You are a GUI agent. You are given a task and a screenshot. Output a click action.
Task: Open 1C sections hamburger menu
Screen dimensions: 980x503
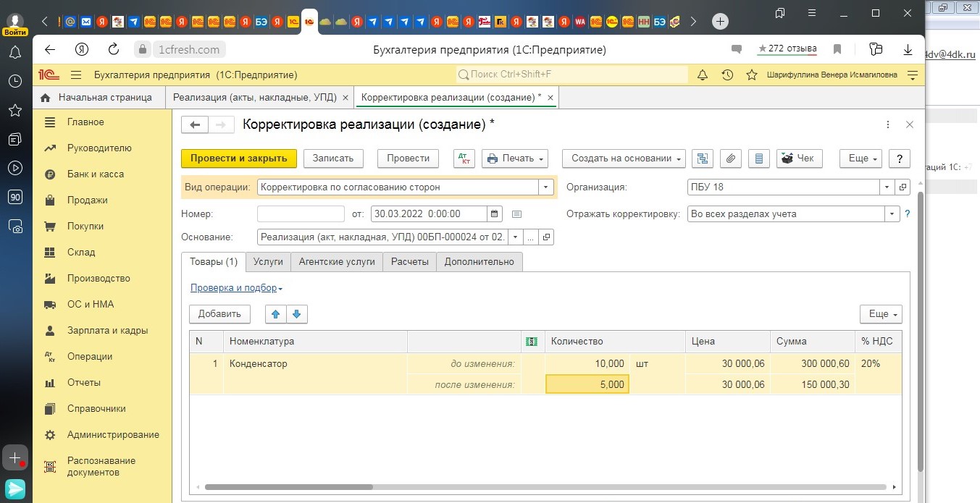coord(75,75)
